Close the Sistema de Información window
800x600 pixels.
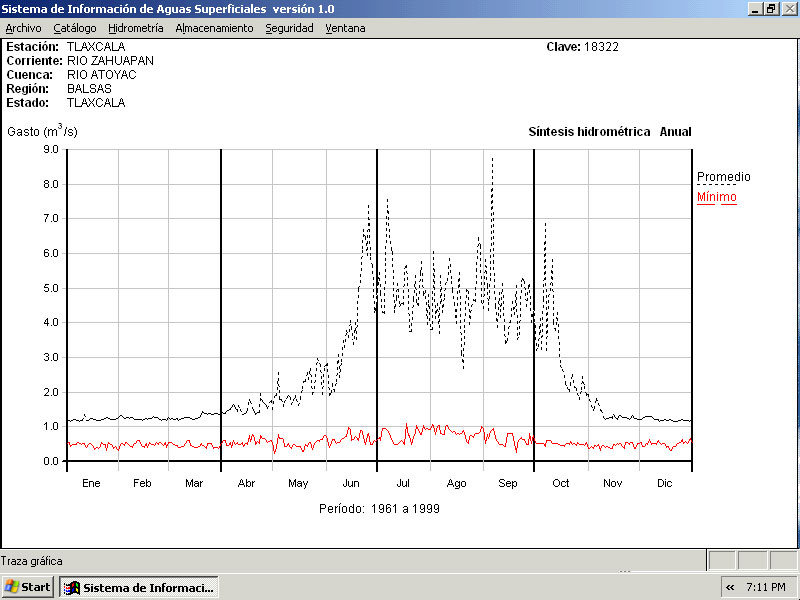point(788,8)
